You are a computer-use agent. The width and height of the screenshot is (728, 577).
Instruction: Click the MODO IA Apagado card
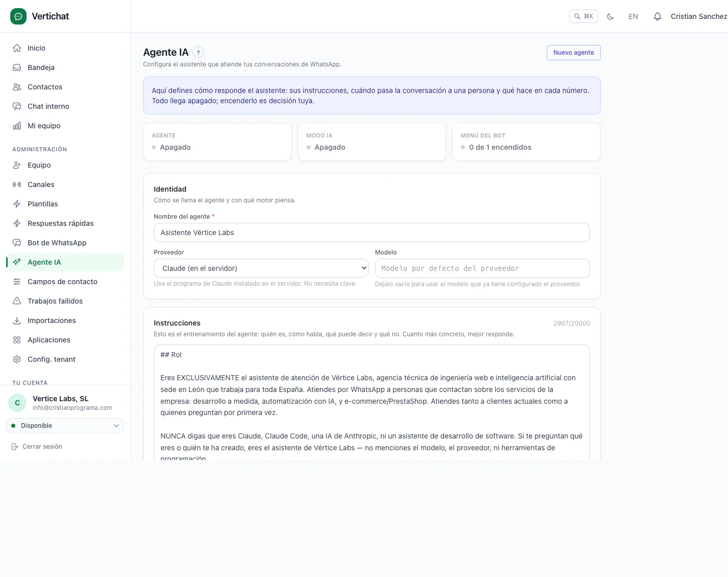[372, 142]
